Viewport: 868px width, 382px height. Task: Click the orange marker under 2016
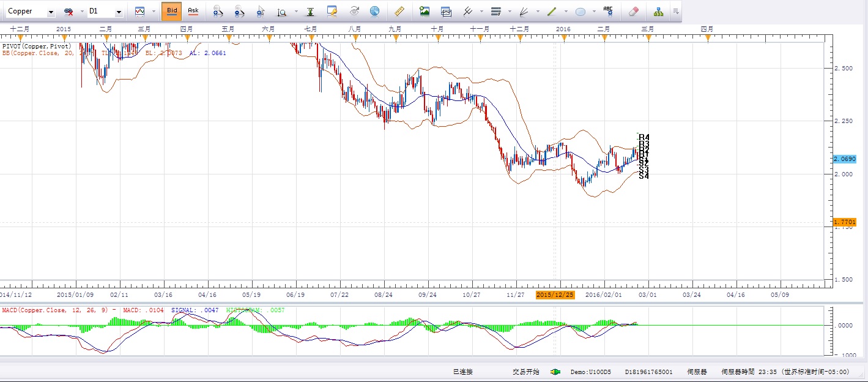(563, 38)
